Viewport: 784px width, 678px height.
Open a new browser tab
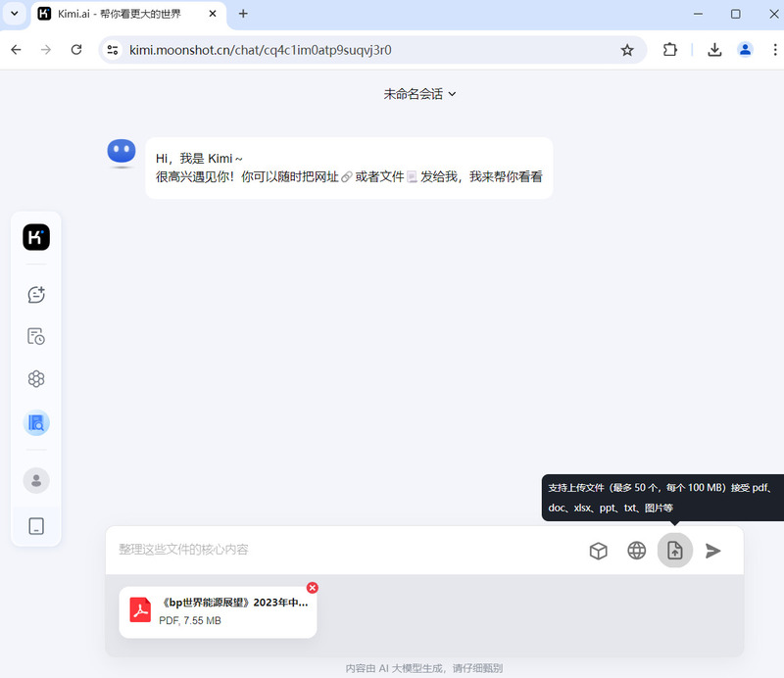[243, 14]
